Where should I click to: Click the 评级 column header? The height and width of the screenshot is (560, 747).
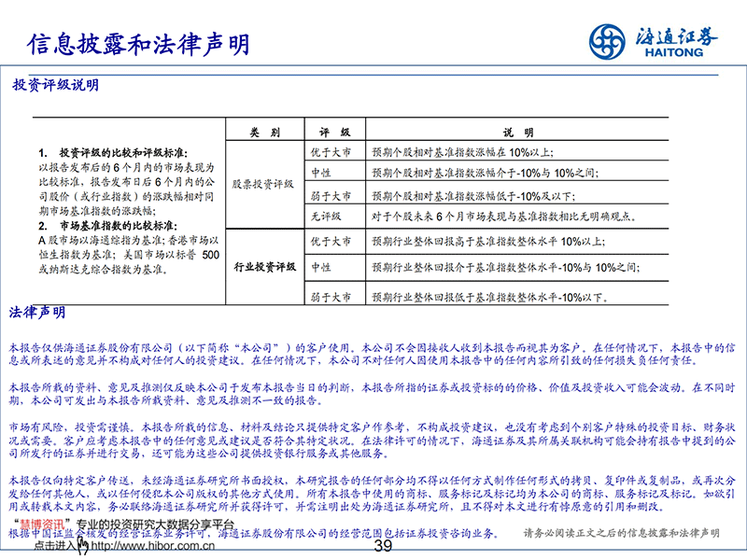pyautogui.click(x=335, y=133)
